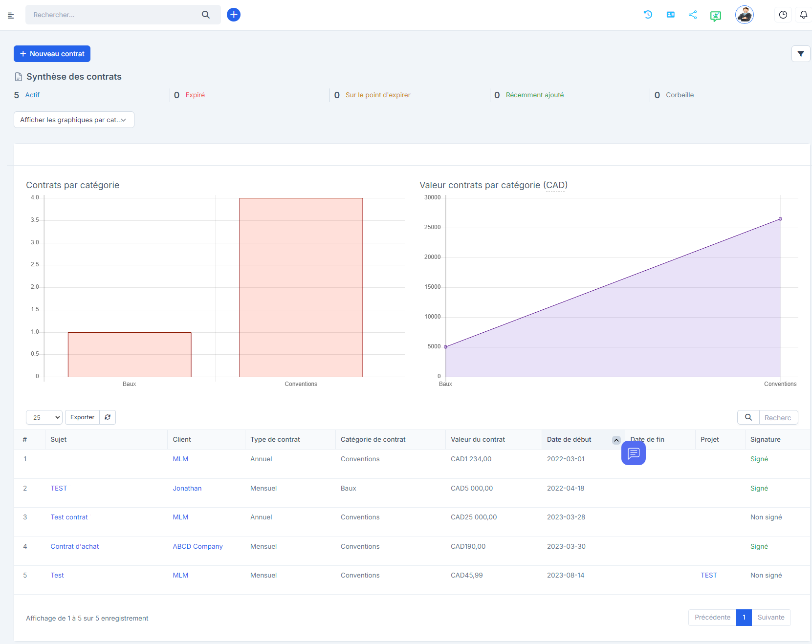
Task: Filter by Sur le point d'expirer
Action: 378,95
